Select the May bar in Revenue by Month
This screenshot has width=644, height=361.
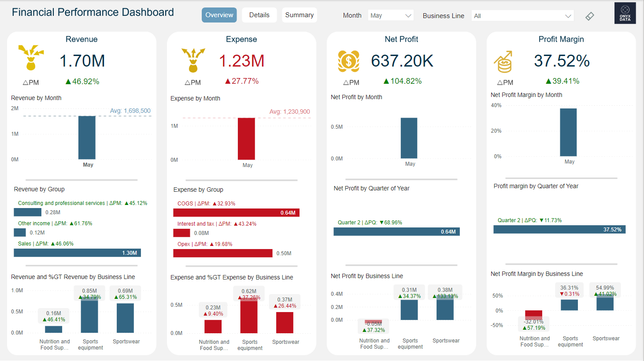pos(87,138)
